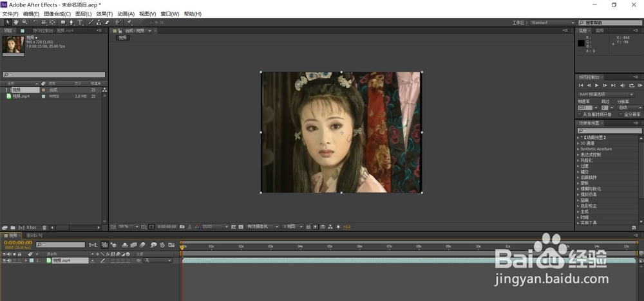The height and width of the screenshot is (301, 644).
Task: Mute audio of 视频.mp4 layer
Action: point(10,260)
